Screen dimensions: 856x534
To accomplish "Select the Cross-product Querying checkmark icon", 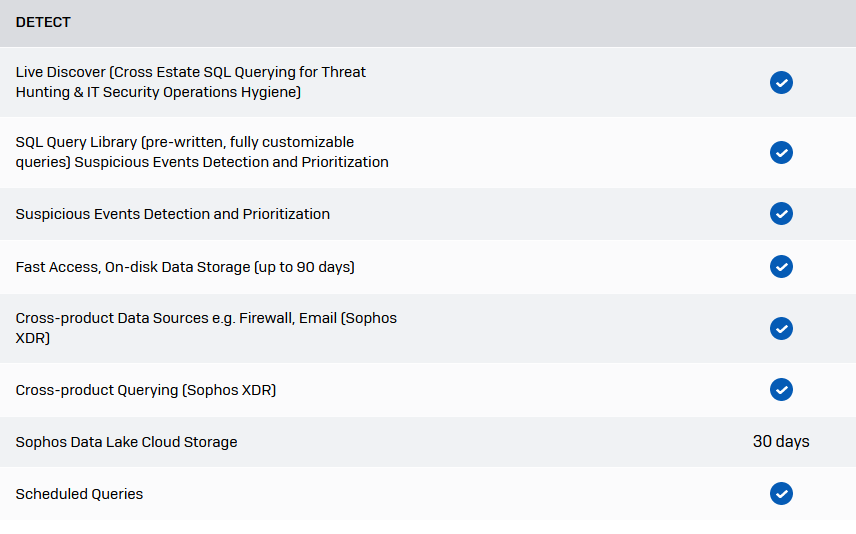I will 781,389.
